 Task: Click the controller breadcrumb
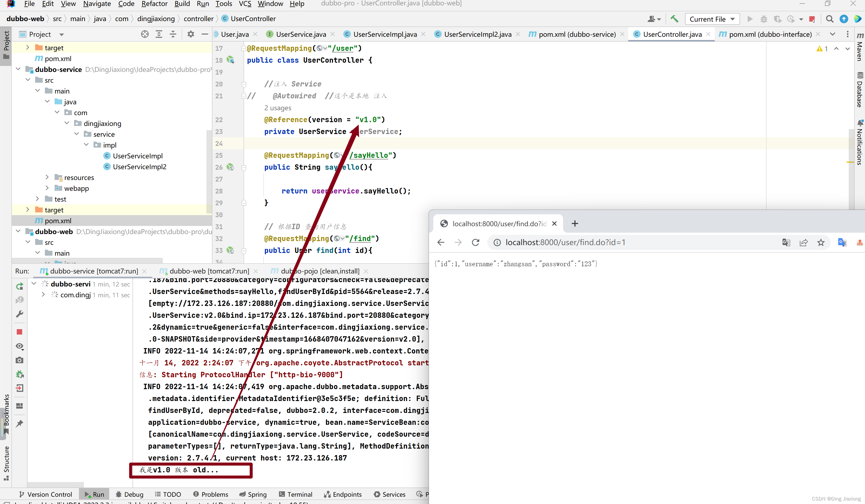[198, 19]
